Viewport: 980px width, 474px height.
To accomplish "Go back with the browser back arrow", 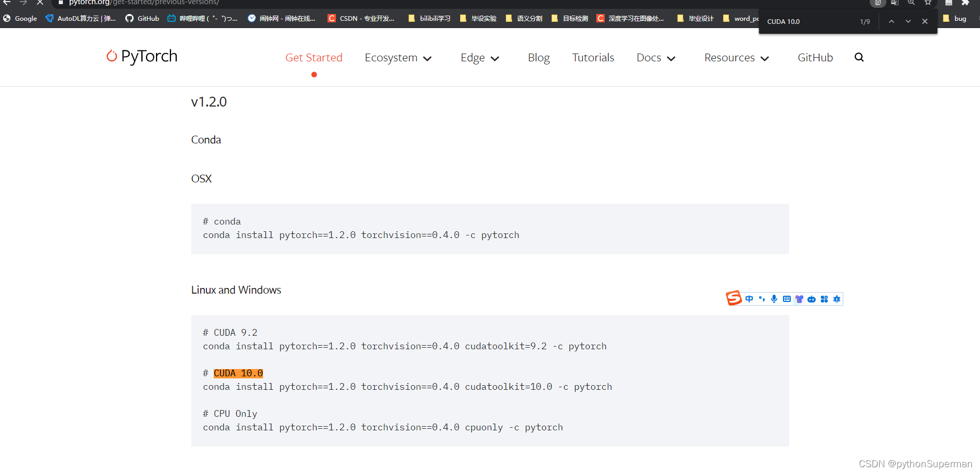I will point(7,3).
